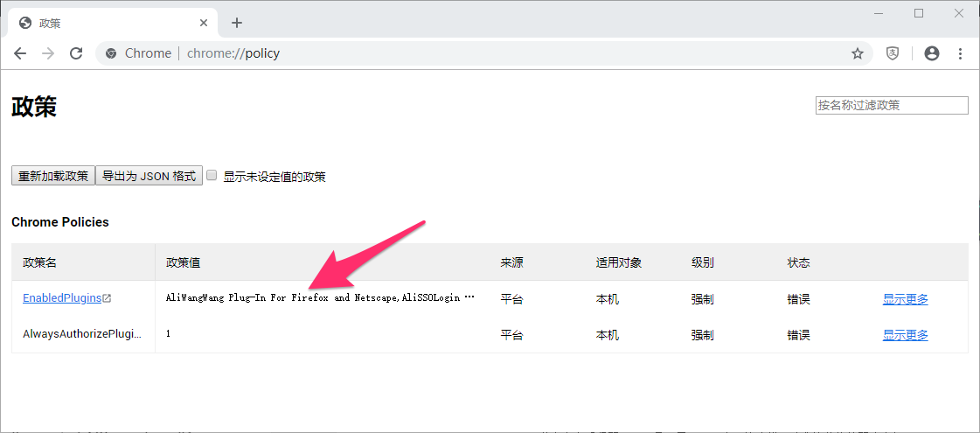This screenshot has width=980, height=433.
Task: Maximize the Chrome window
Action: (919, 13)
